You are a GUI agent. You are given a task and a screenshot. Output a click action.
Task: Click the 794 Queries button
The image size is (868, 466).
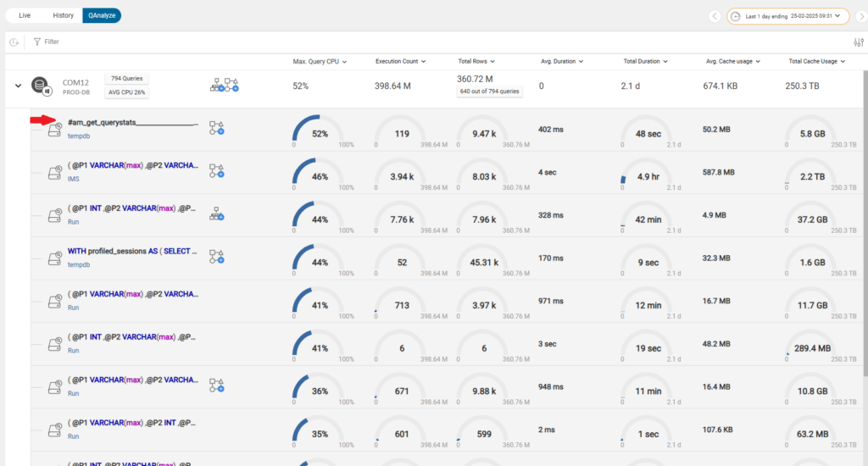pos(125,78)
